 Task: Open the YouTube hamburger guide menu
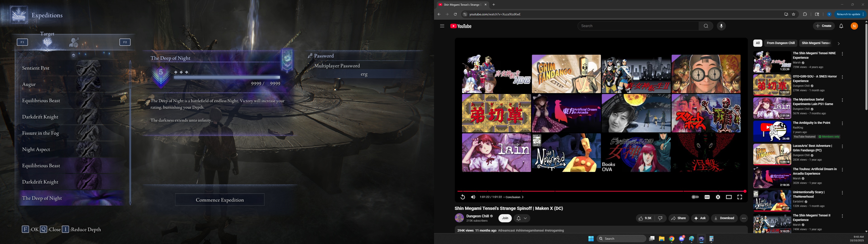point(442,26)
